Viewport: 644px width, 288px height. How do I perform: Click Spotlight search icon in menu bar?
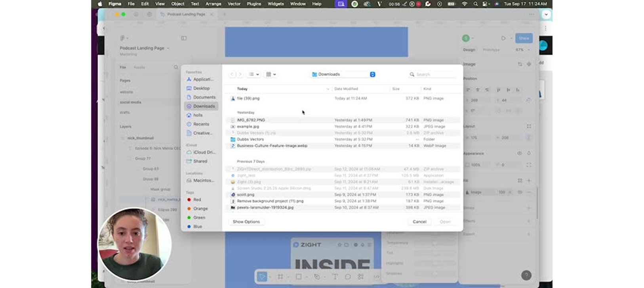(475, 4)
